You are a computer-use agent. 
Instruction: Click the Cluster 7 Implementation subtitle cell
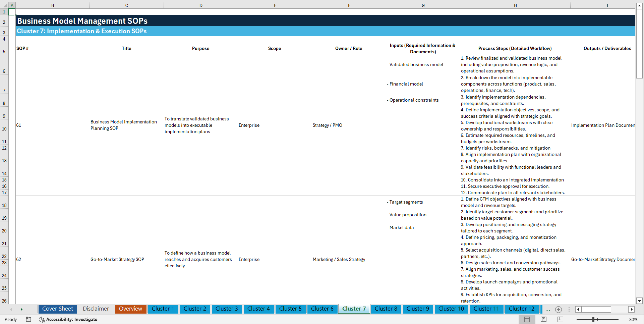(82, 31)
